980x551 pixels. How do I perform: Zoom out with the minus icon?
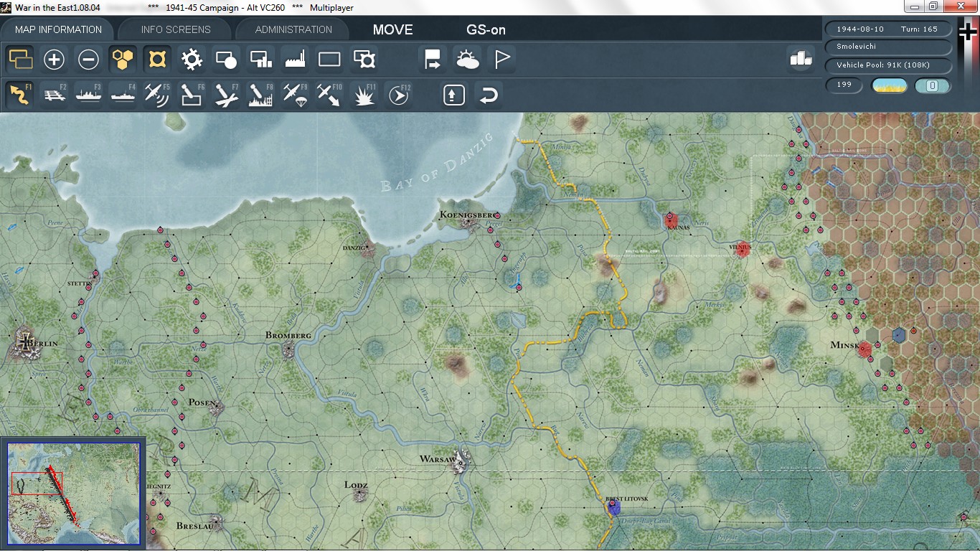(x=88, y=59)
